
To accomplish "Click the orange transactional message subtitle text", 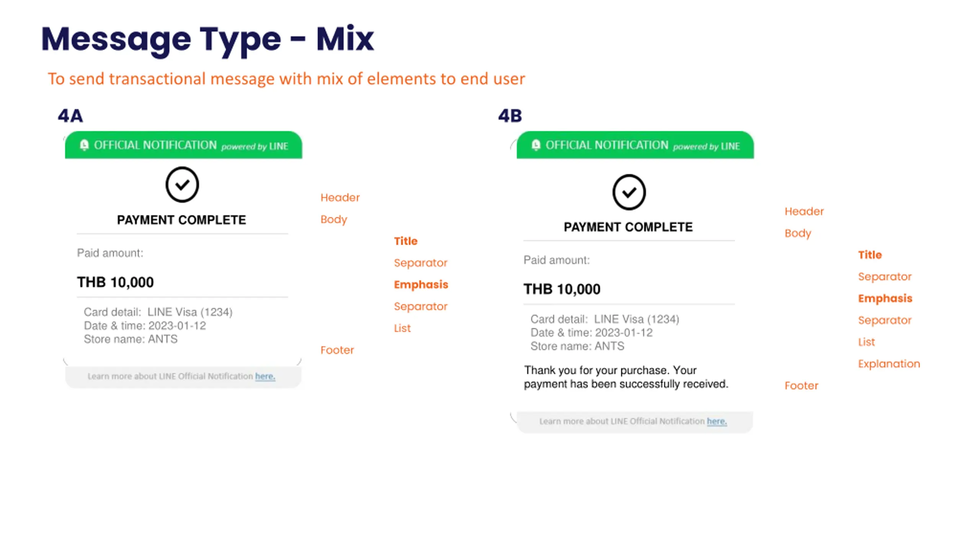I will (x=286, y=79).
